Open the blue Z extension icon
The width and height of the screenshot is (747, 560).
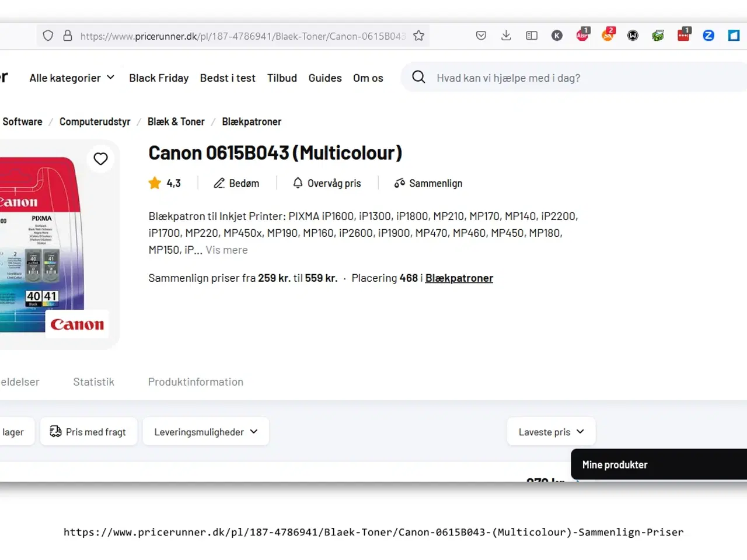(708, 36)
